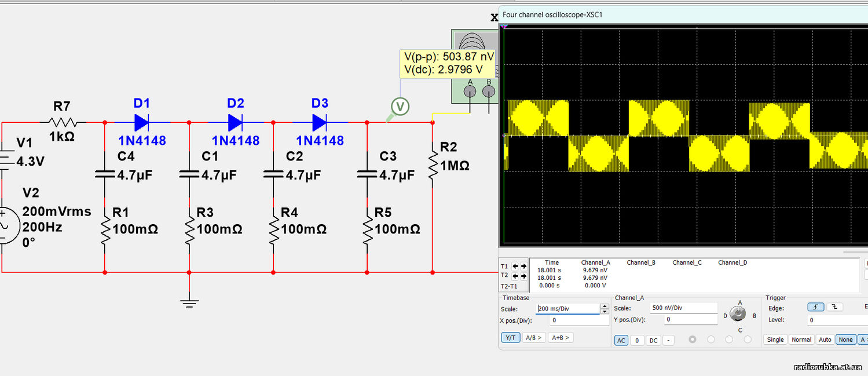Click the Channel_A column header
Image resolution: width=868 pixels, height=376 pixels.
click(x=596, y=262)
